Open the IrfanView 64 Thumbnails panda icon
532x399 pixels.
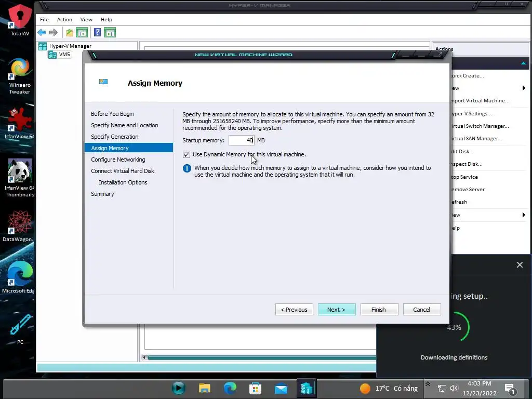click(x=20, y=178)
